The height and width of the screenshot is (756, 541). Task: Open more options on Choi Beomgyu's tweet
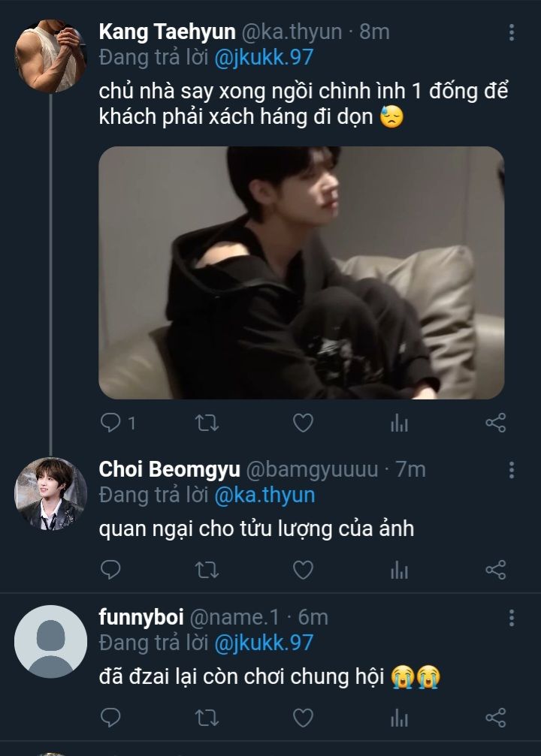click(x=512, y=470)
